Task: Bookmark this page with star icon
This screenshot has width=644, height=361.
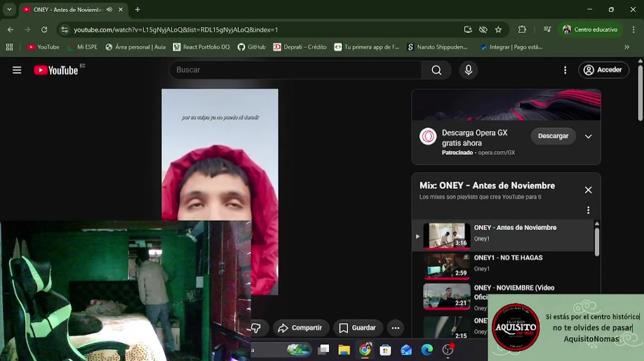Action: pos(498,30)
